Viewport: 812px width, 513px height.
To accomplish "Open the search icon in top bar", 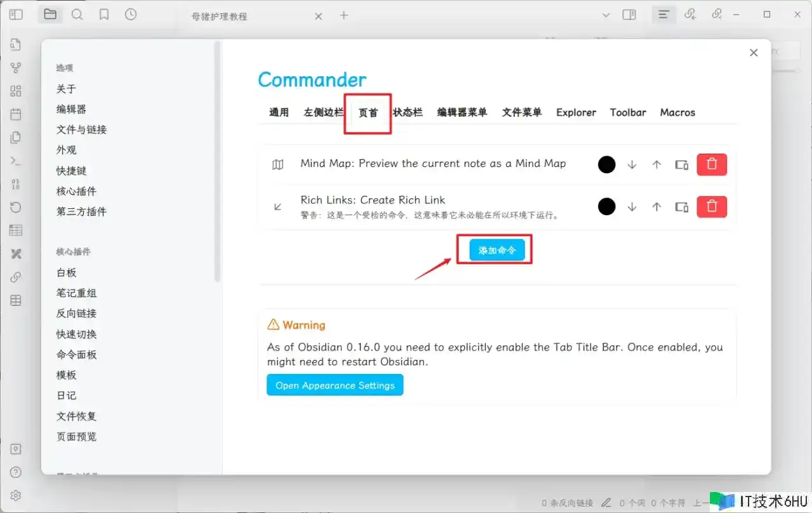I will (x=77, y=15).
